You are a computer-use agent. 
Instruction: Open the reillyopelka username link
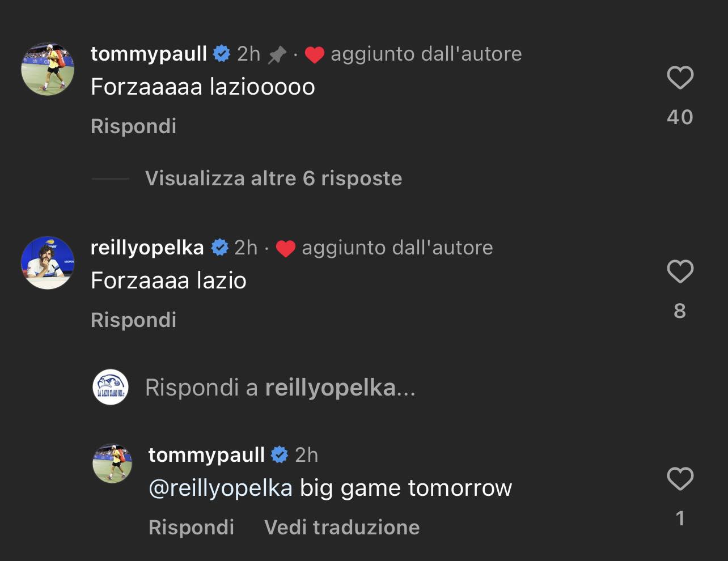coord(147,248)
